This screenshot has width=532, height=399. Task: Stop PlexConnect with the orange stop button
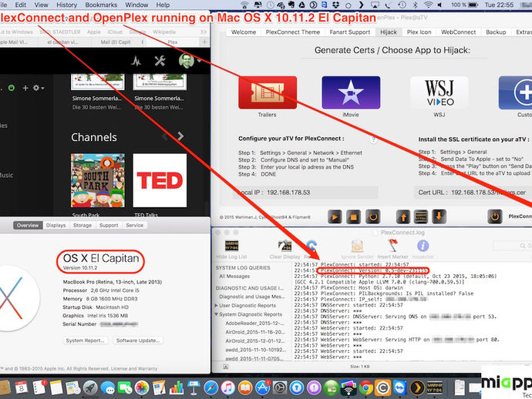(x=353, y=217)
